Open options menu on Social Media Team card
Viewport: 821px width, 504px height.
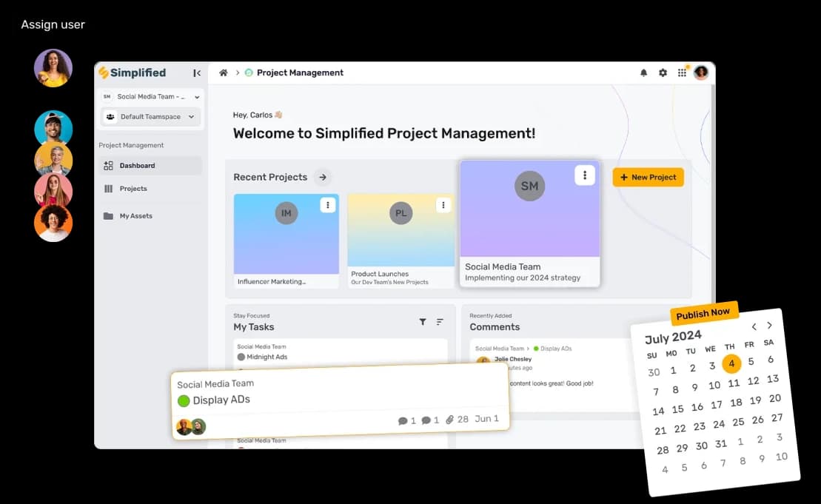(584, 175)
